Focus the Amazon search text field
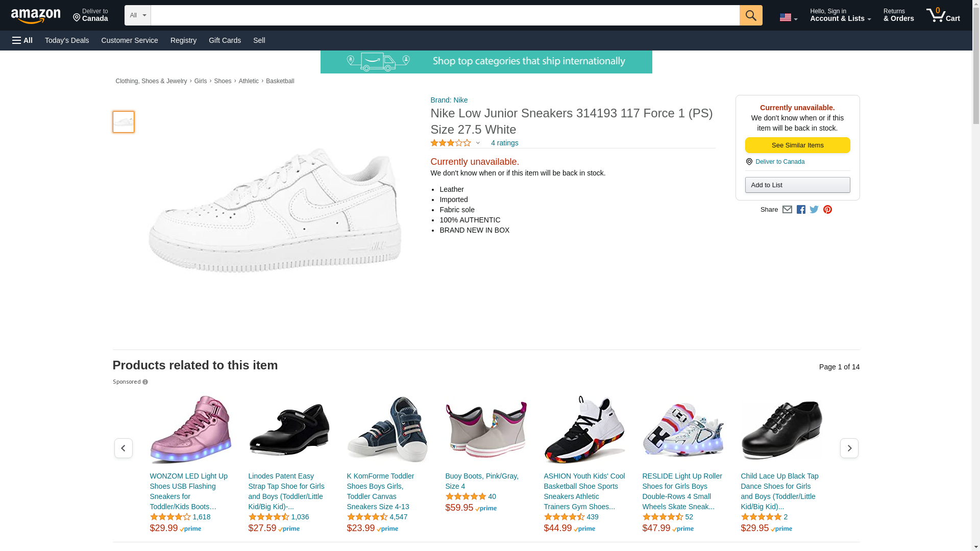The height and width of the screenshot is (551, 980). [x=445, y=15]
